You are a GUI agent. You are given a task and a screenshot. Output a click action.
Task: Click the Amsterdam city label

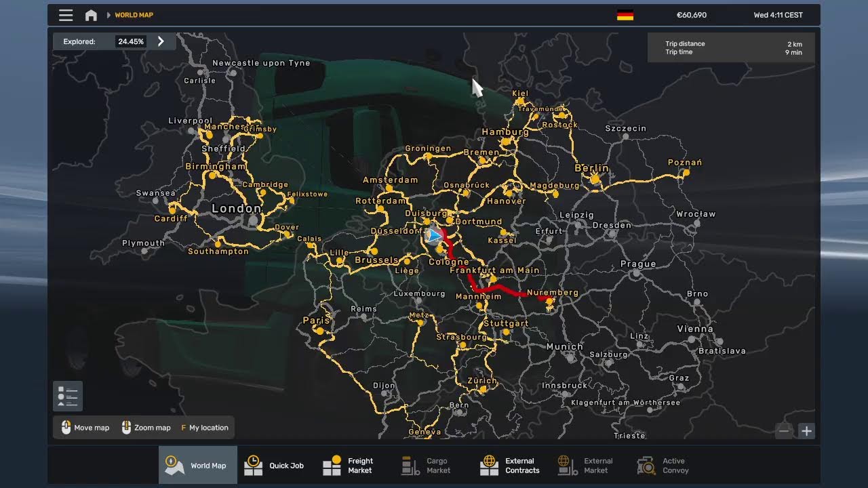pos(391,180)
